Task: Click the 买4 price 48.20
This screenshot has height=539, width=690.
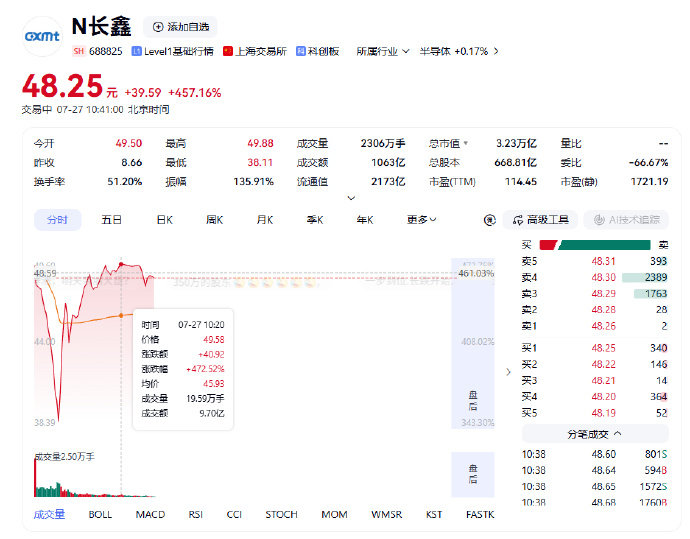Action: pyautogui.click(x=603, y=397)
